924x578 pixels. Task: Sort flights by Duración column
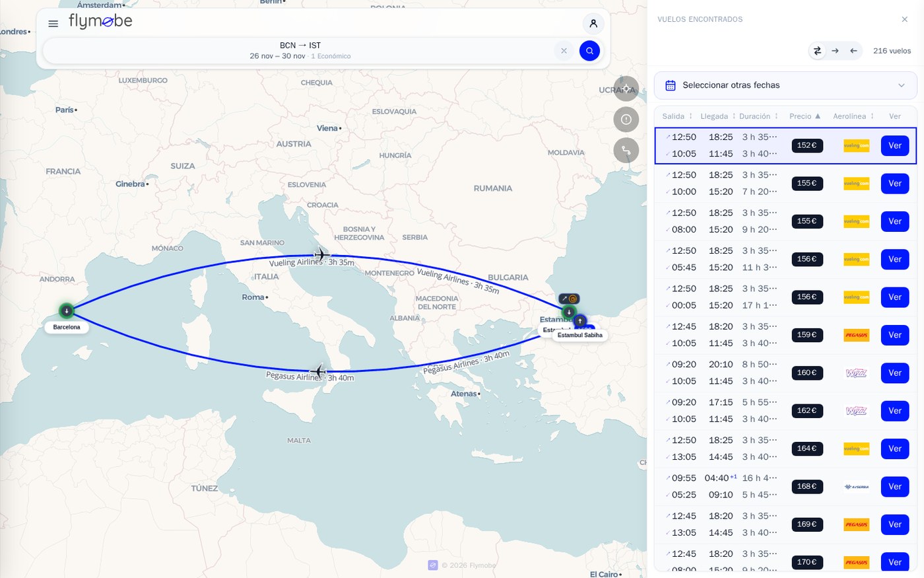759,116
